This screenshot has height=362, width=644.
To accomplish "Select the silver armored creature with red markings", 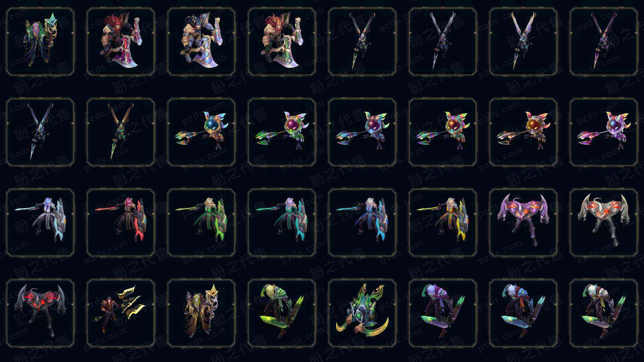I will click(x=604, y=223).
